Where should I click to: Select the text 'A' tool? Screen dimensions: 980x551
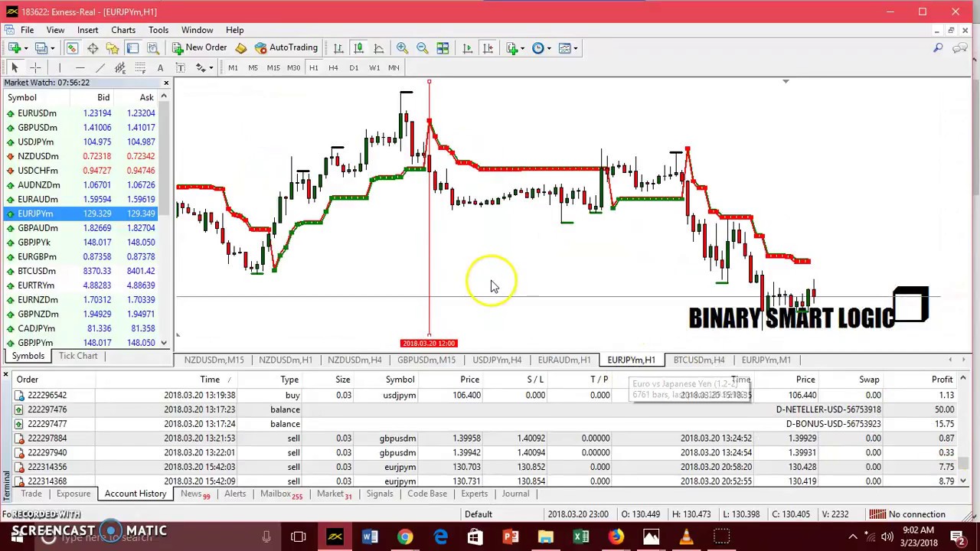[160, 68]
